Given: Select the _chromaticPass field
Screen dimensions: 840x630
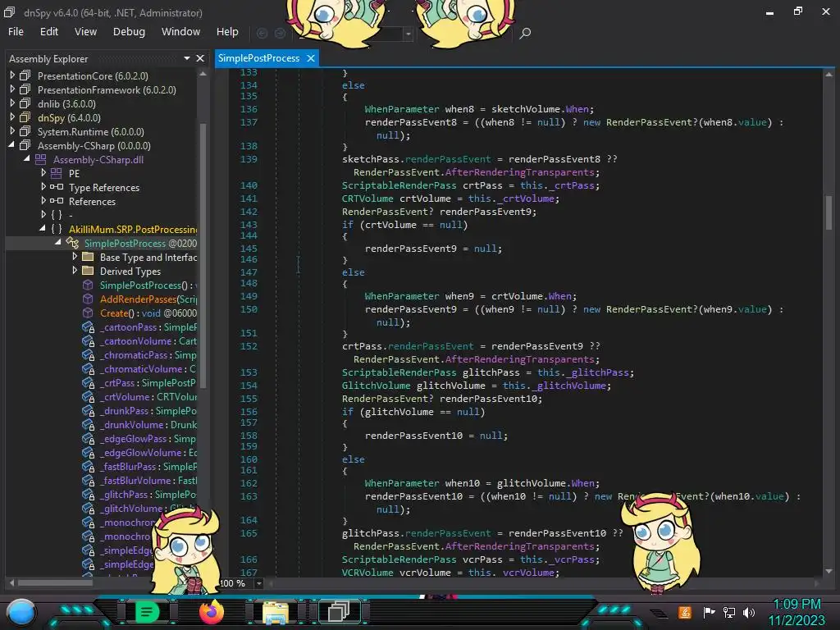Looking at the screenshot, I should click(x=148, y=354).
